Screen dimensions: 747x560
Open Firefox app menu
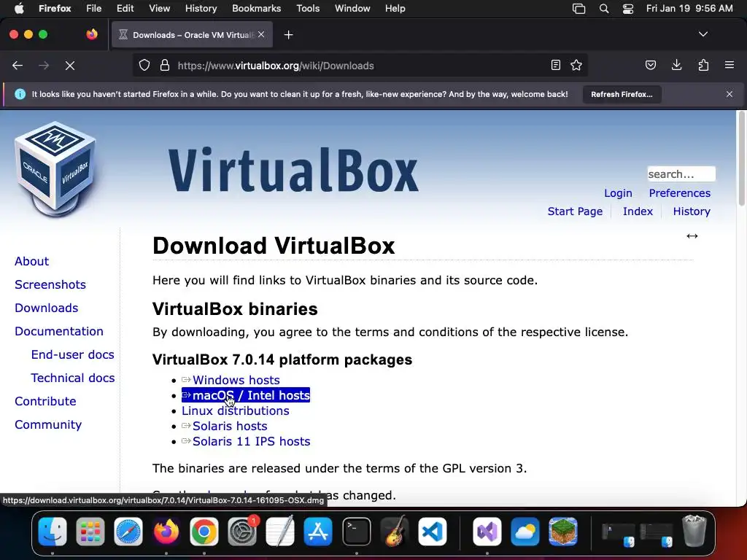[x=55, y=8]
